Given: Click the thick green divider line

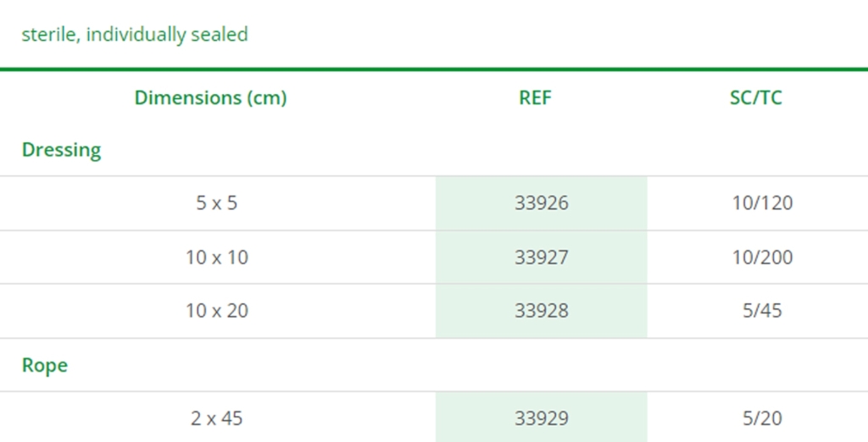Looking at the screenshot, I should (434, 69).
